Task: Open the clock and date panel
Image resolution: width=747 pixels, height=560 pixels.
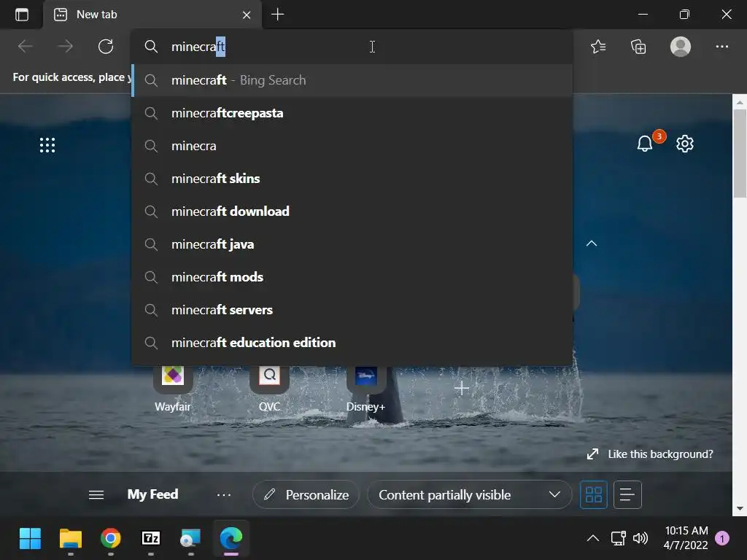Action: (x=686, y=537)
